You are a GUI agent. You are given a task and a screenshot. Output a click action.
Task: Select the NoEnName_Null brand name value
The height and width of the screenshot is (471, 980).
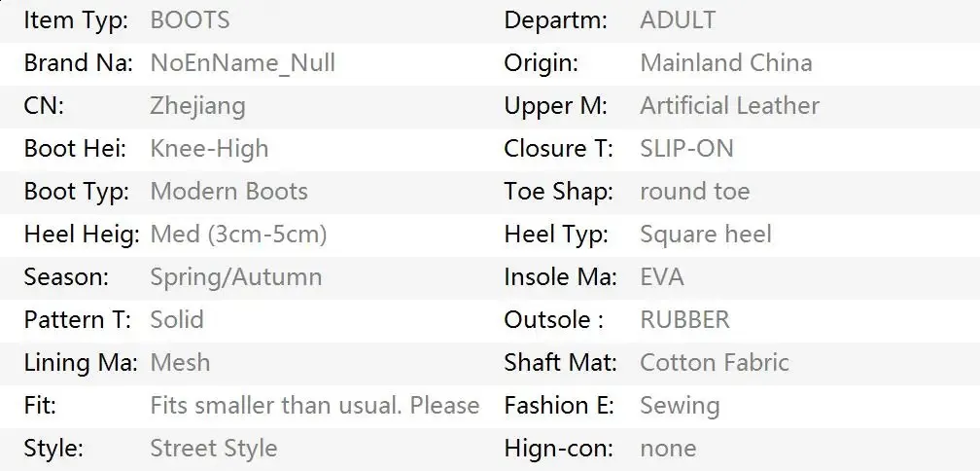click(x=242, y=63)
